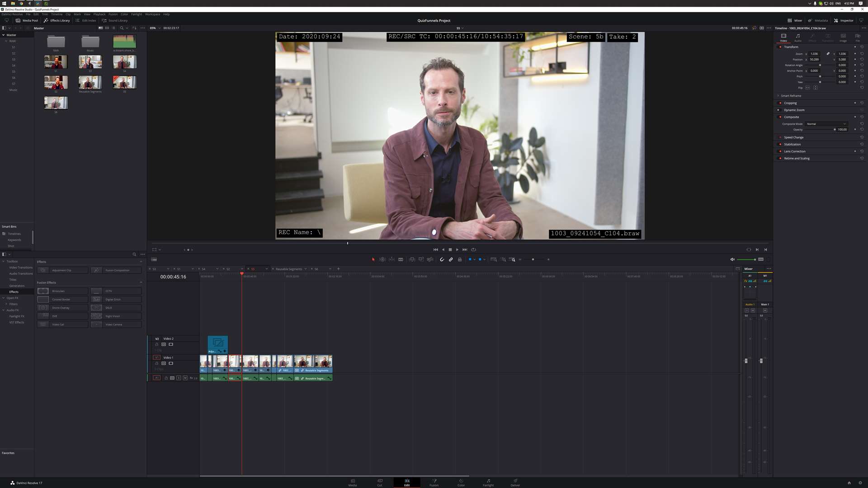
Task: Click the Play forward button
Action: tap(457, 249)
